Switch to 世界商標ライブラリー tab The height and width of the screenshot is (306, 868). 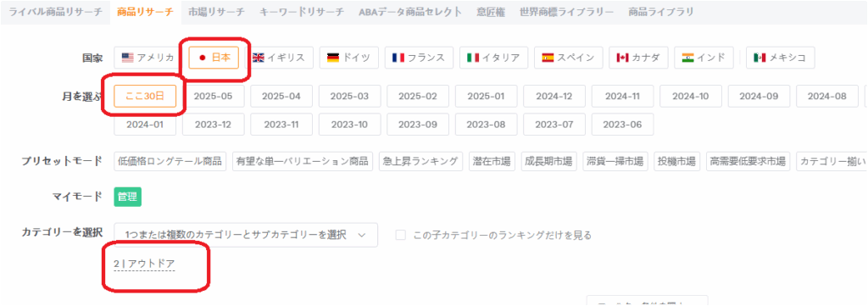pos(566,12)
